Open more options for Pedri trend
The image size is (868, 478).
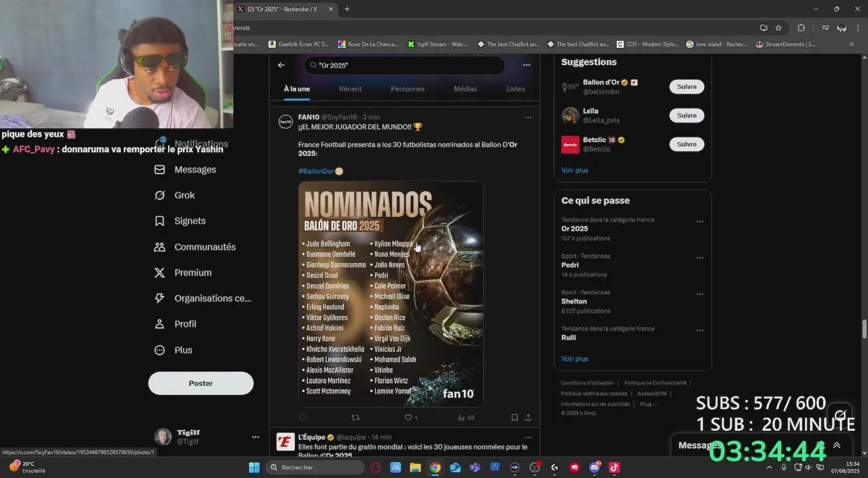[699, 258]
